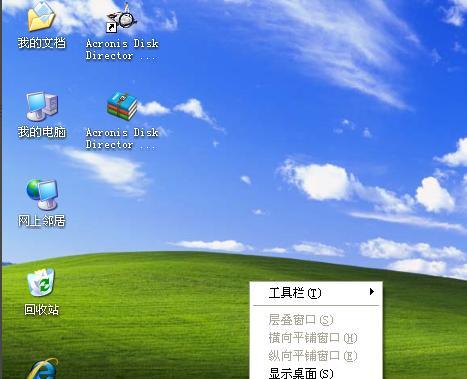
Task: Select the 我的电脑 desktop icon
Action: (42, 106)
